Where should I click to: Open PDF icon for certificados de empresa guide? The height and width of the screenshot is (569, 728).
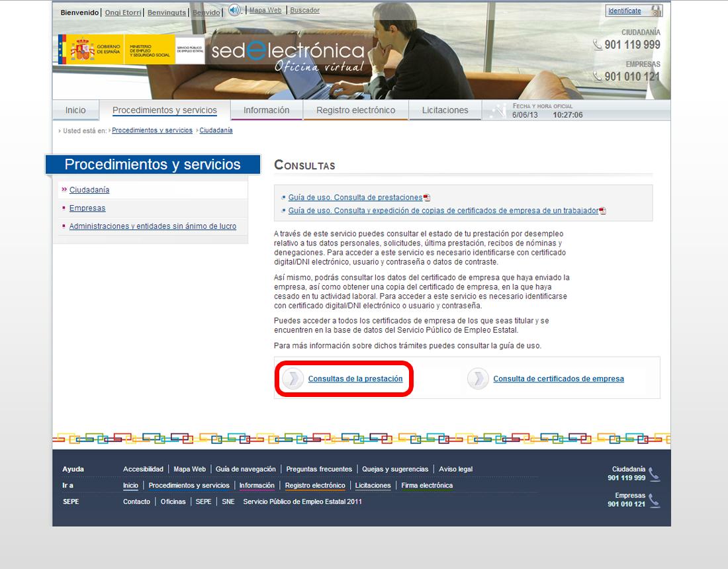pos(602,211)
